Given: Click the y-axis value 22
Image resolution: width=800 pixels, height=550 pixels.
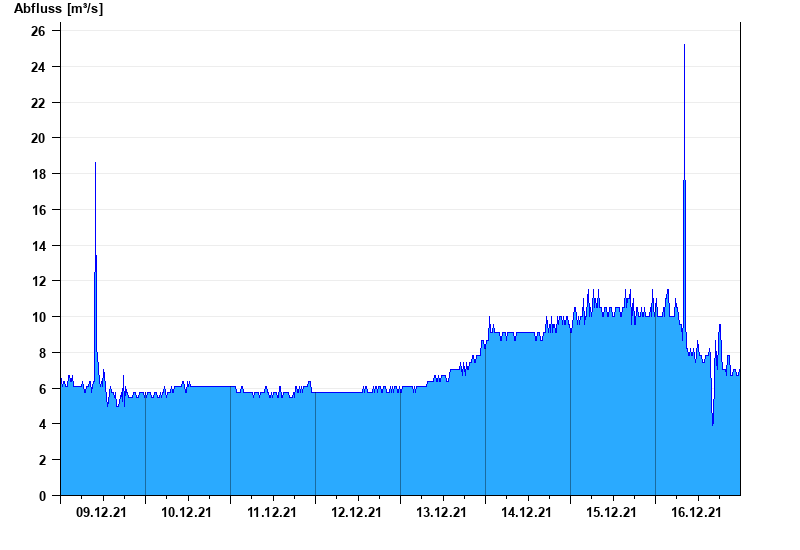Looking at the screenshot, I should (x=38, y=103).
